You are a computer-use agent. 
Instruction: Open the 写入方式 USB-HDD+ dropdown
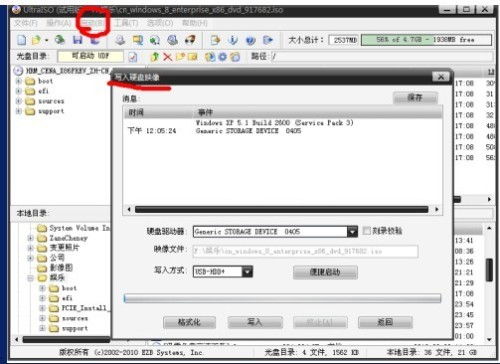[x=247, y=272]
